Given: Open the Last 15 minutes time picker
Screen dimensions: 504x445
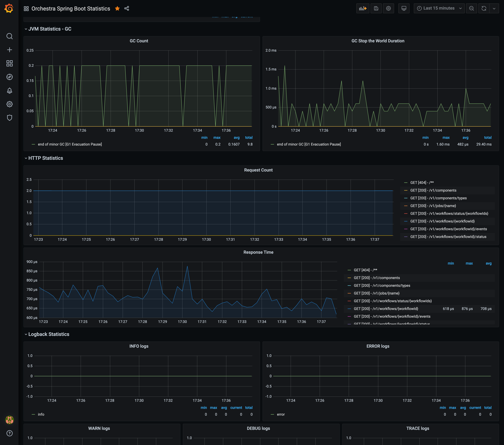Looking at the screenshot, I should (439, 8).
